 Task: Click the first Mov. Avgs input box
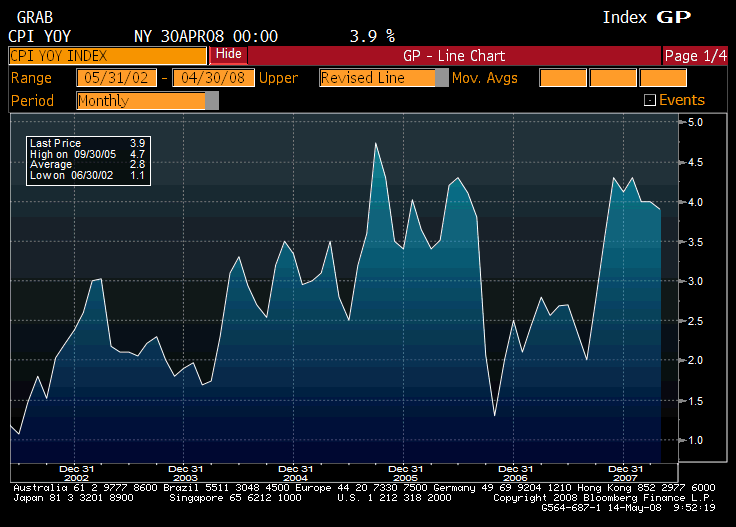tap(562, 78)
